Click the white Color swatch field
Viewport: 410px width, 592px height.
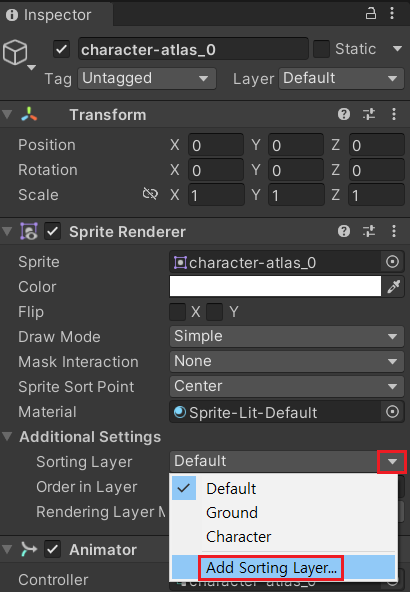tap(275, 287)
